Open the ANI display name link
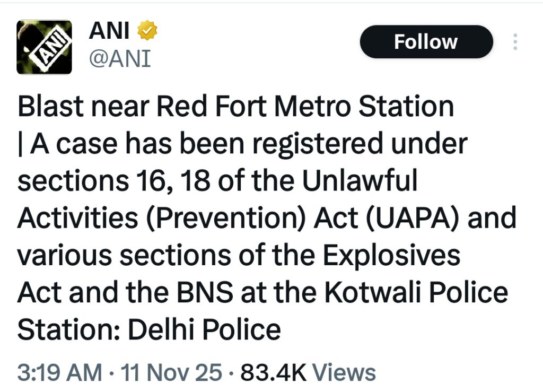 pos(109,32)
